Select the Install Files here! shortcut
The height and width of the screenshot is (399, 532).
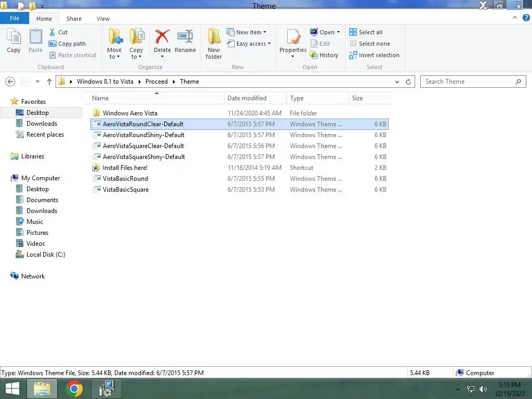click(x=239, y=168)
